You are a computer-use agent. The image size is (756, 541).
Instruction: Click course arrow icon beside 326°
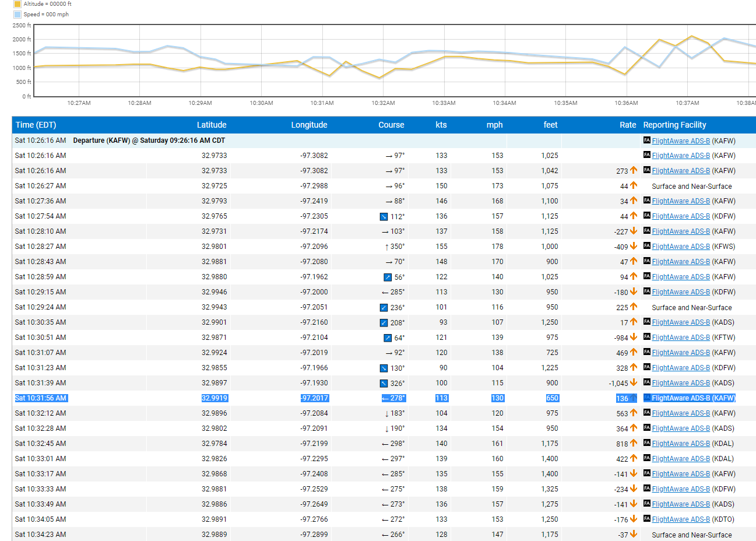[x=384, y=384]
